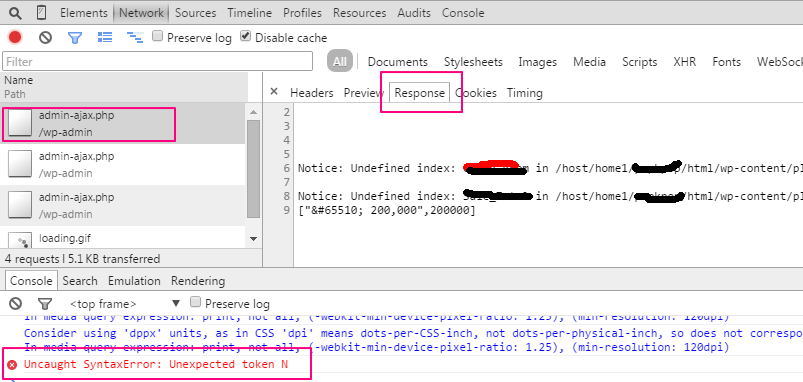This screenshot has width=803, height=382.
Task: Show the Response tab of the request
Action: 419,93
